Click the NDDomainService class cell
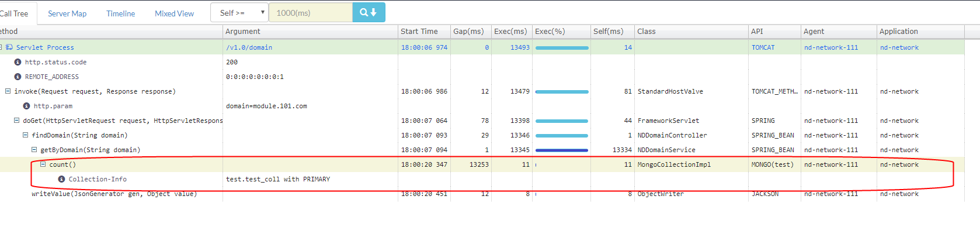The height and width of the screenshot is (237, 980). (x=666, y=150)
